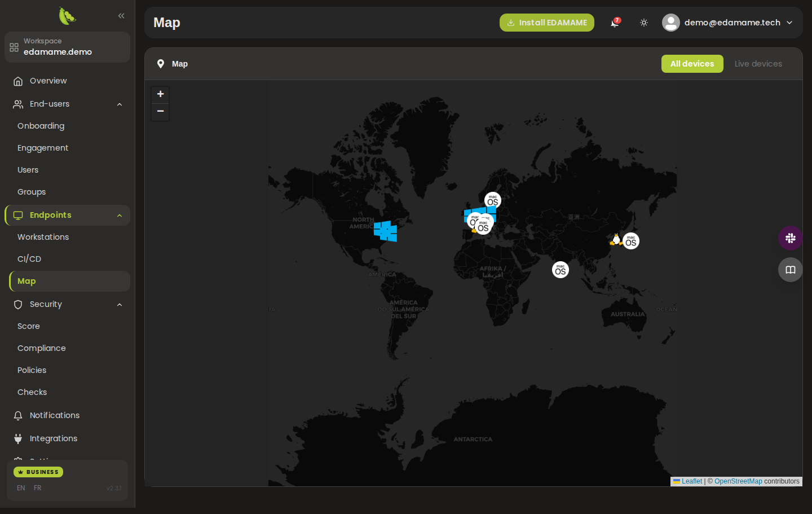
Task: Open the notification bell with red badge
Action: 615,23
